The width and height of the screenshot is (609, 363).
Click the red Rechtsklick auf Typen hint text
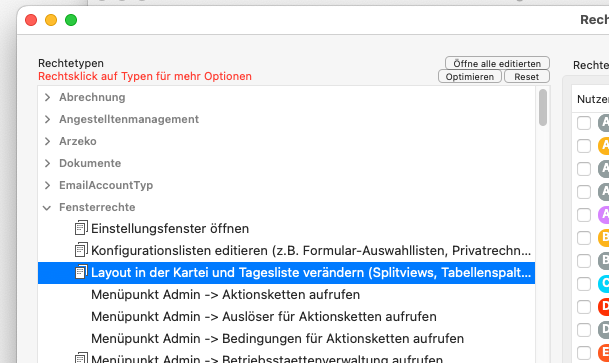point(145,76)
